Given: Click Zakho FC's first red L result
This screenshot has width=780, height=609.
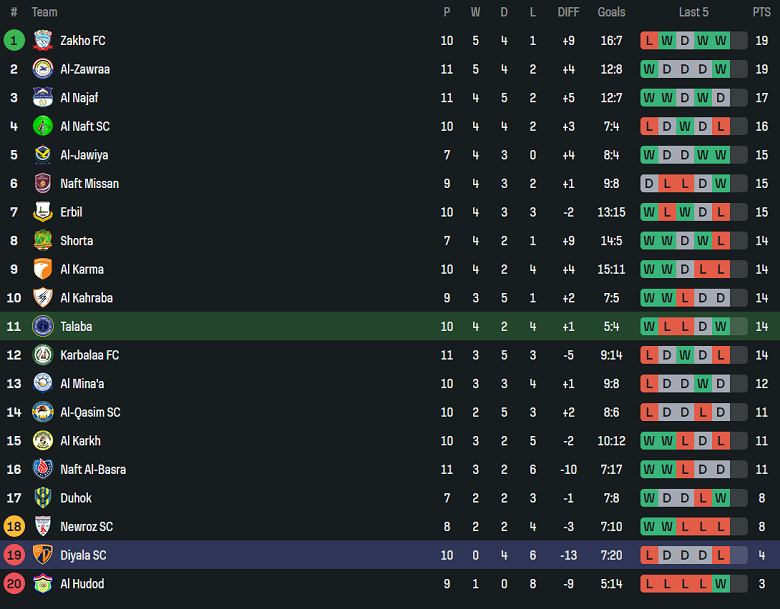Looking at the screenshot, I should click(x=649, y=41).
